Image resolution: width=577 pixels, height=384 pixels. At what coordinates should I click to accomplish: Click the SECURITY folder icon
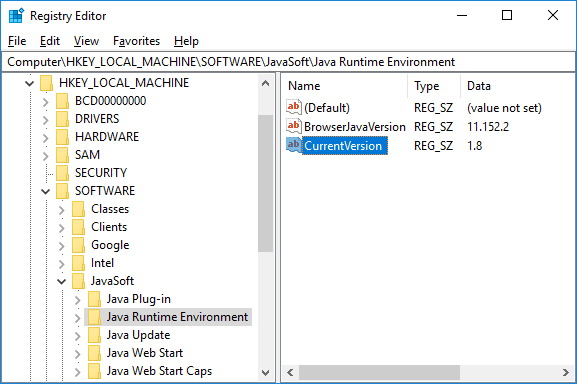pyautogui.click(x=62, y=173)
